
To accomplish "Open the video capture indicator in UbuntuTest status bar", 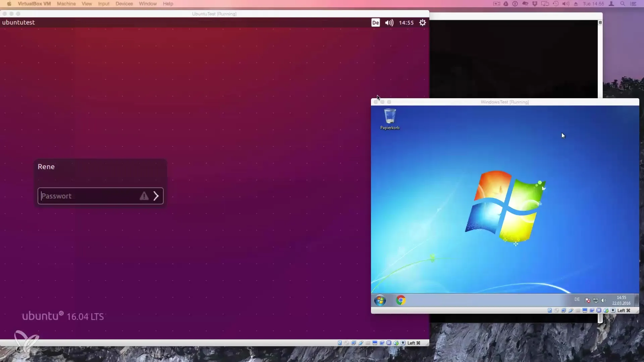I will pyautogui.click(x=382, y=343).
